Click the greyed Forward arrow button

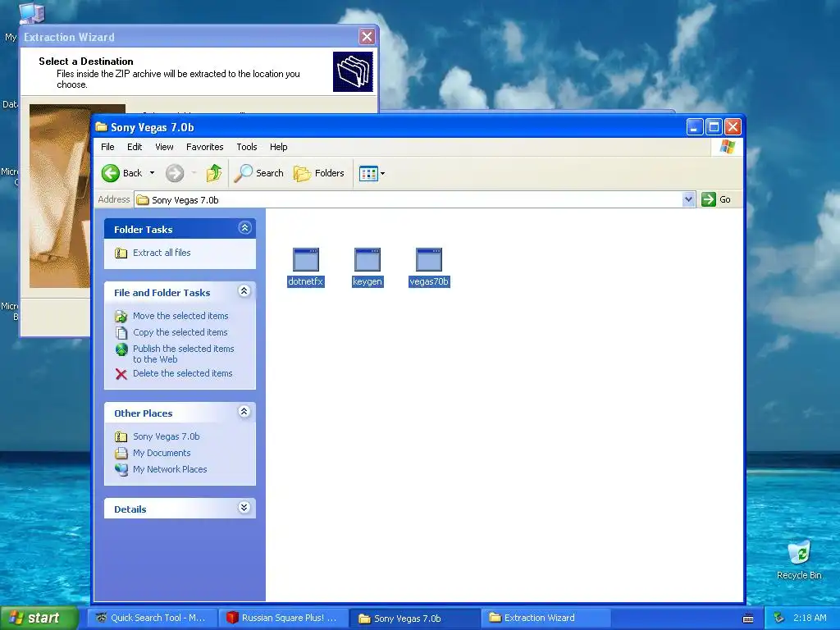click(175, 173)
